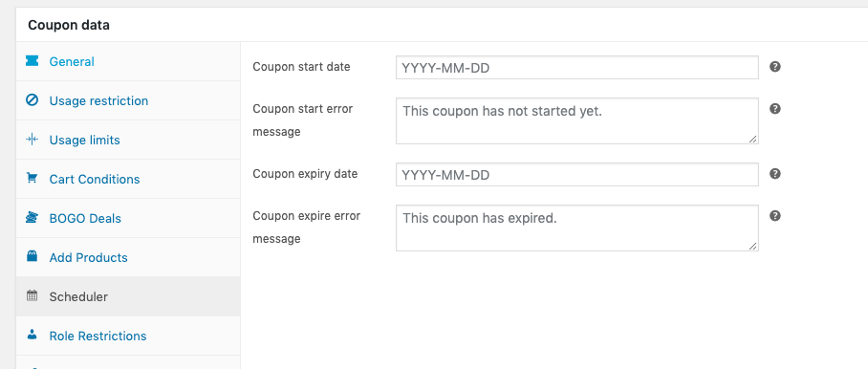This screenshot has height=369, width=868.
Task: Click the BOGO Deals icon
Action: coord(33,217)
